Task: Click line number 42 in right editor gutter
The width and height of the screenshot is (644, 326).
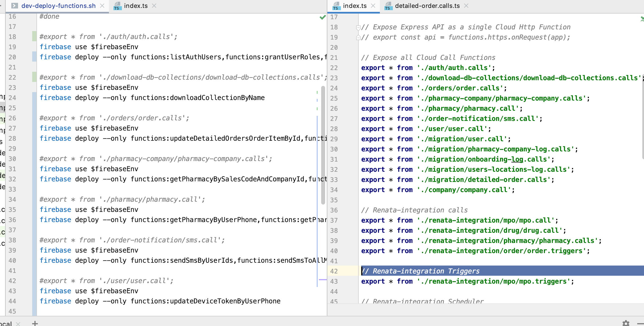Action: click(334, 271)
